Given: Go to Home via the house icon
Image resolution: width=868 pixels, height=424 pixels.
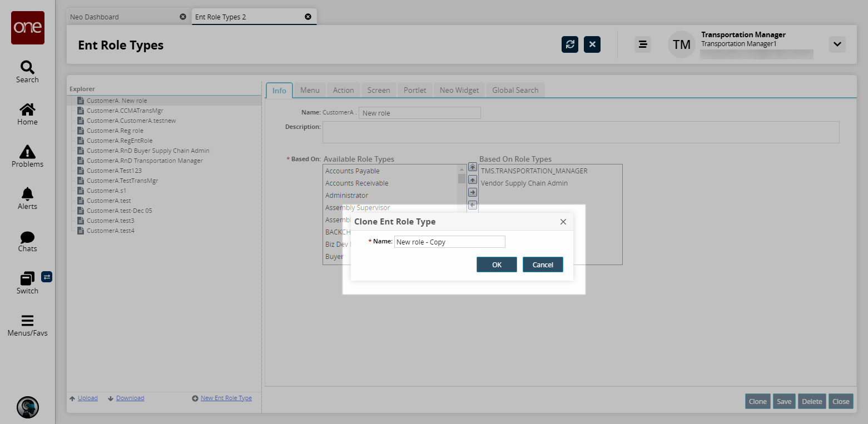Looking at the screenshot, I should (x=27, y=109).
